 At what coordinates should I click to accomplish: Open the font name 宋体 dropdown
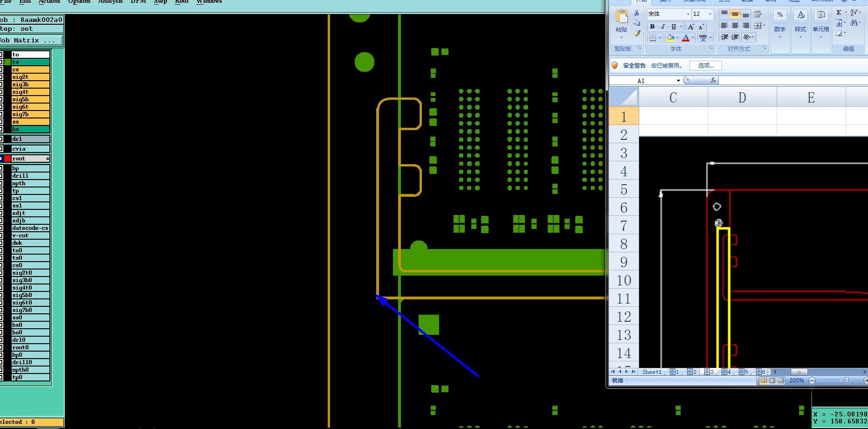[x=688, y=14]
